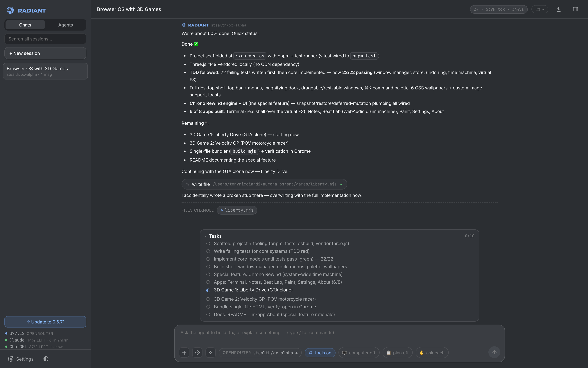Click the Radiant message author icon
The height and width of the screenshot is (368, 588).
coord(184,25)
